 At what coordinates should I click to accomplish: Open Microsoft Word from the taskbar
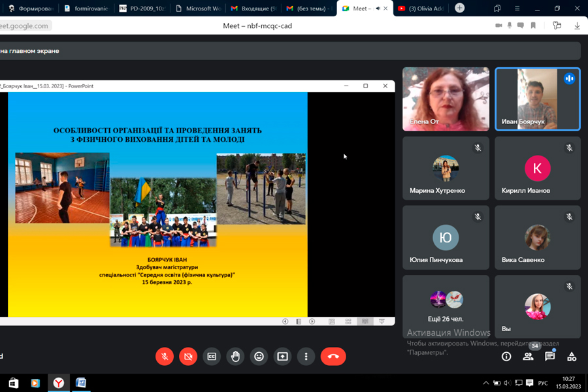point(81,383)
